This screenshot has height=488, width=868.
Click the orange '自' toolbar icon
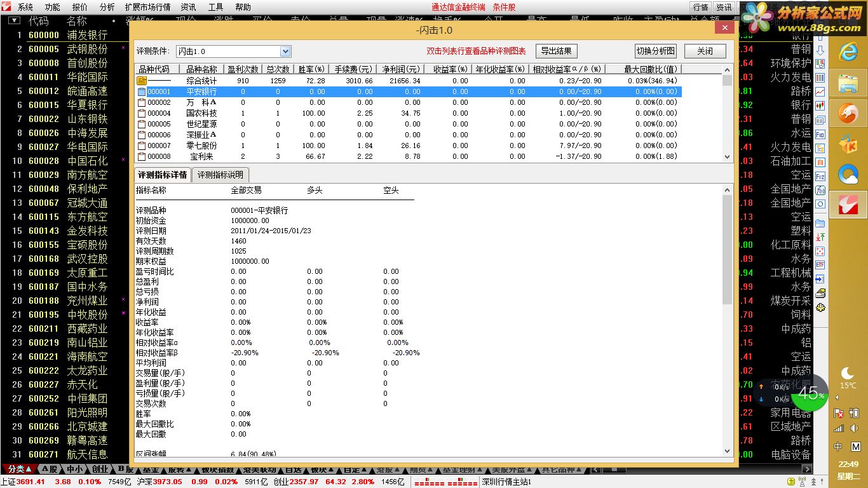click(820, 162)
